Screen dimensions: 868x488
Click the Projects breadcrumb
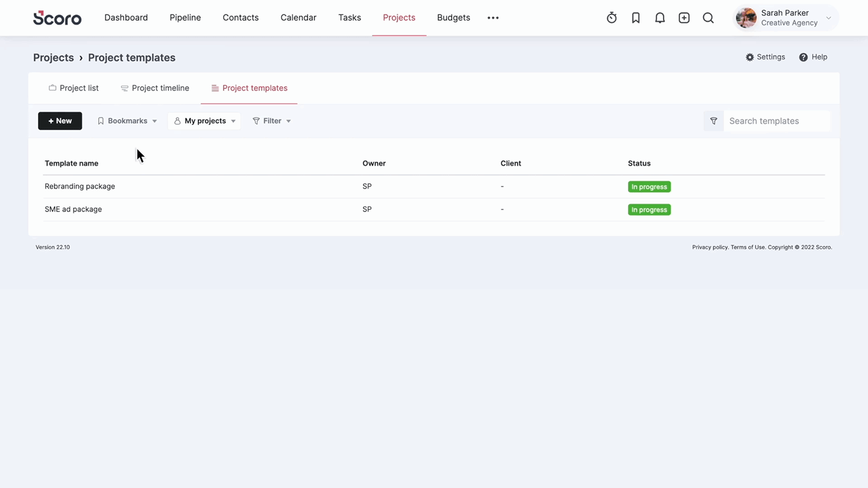tap(53, 58)
